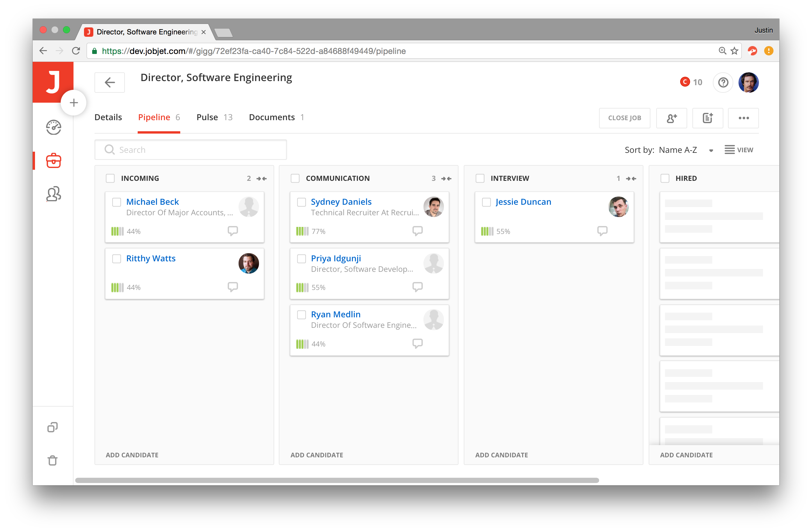Viewport: 812px width, 532px height.
Task: Tick the checkbox for Jessie Duncan
Action: point(486,202)
